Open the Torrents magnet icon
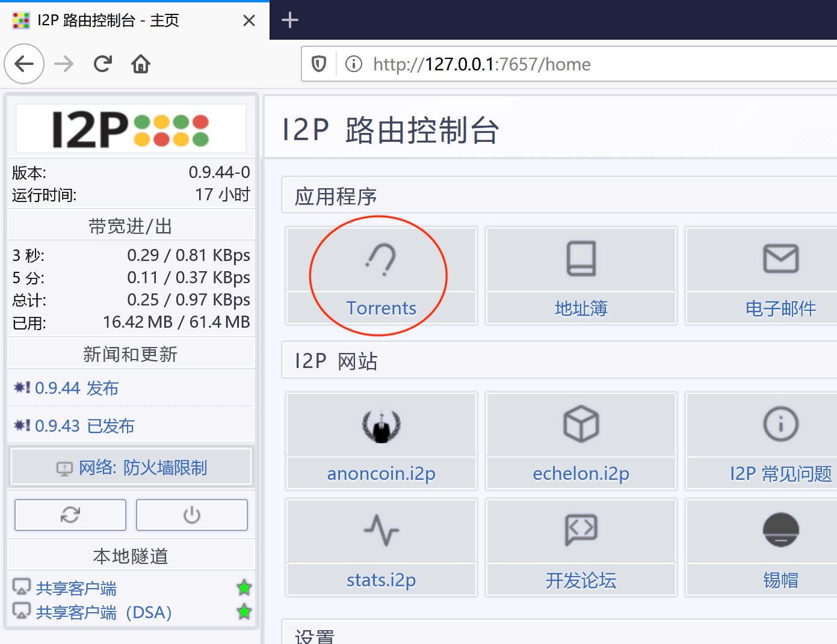This screenshot has width=837, height=644. pyautogui.click(x=381, y=260)
